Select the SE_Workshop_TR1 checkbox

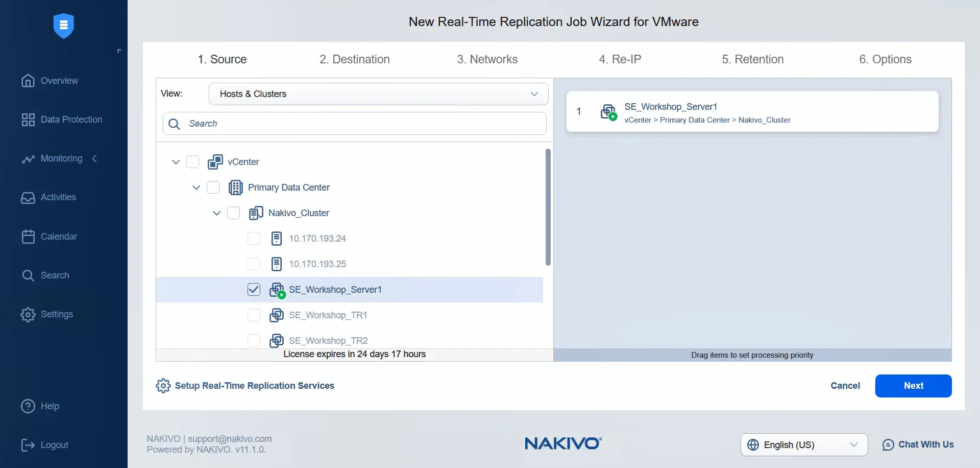coord(254,315)
